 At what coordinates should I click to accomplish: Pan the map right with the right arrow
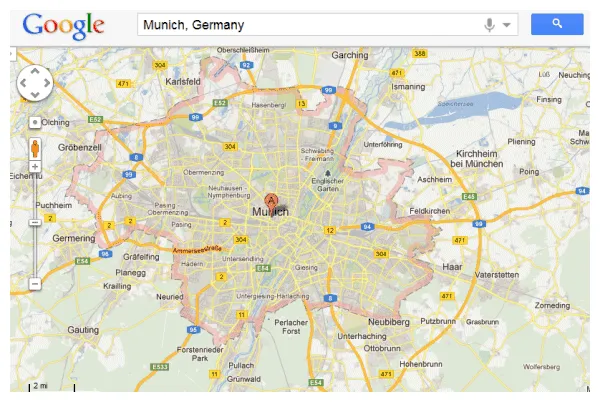click(x=47, y=84)
